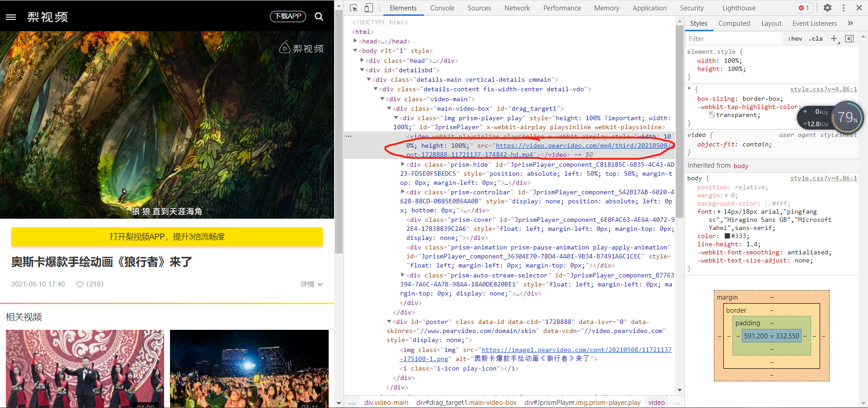
Task: Click the search magnifier icon in page header
Action: click(319, 17)
